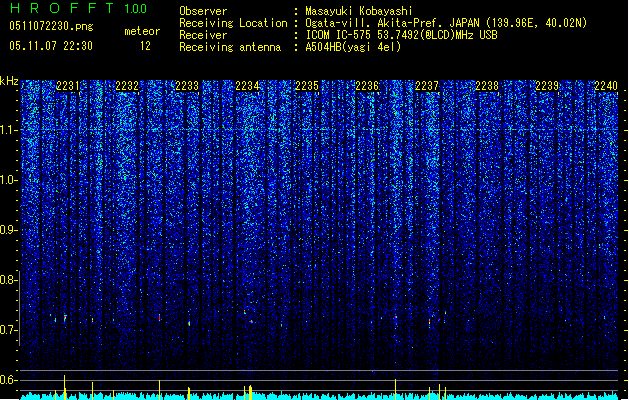This screenshot has width=629, height=400.
Task: Click the 2231 time marker
Action: pyautogui.click(x=68, y=85)
